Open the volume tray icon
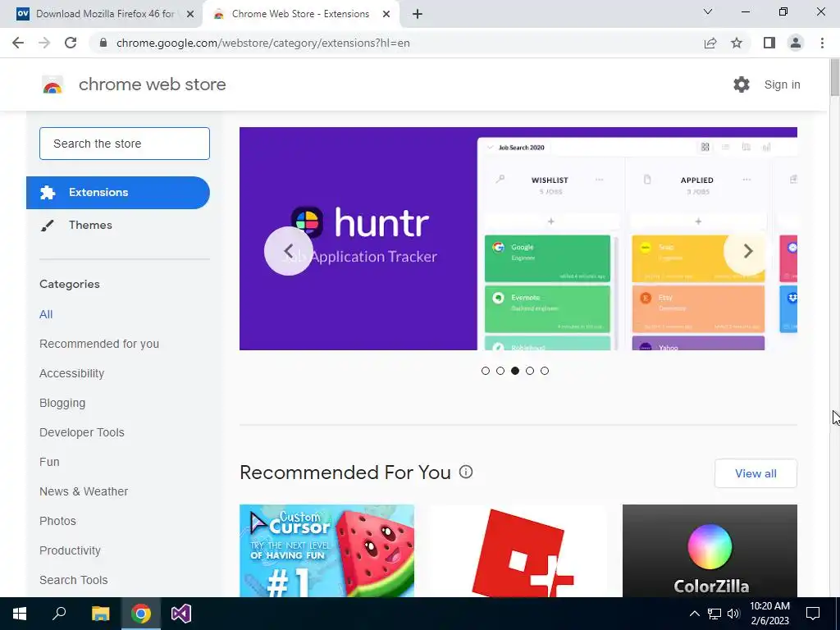 tap(733, 614)
